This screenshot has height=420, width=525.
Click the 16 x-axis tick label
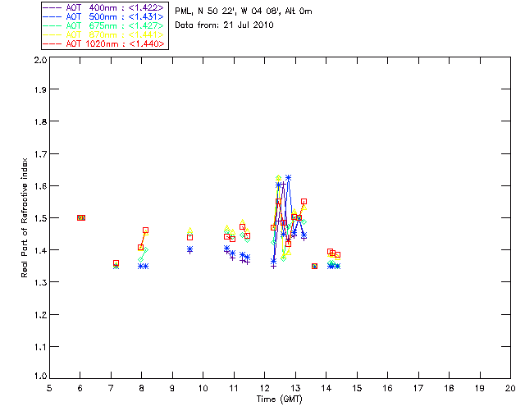point(388,388)
